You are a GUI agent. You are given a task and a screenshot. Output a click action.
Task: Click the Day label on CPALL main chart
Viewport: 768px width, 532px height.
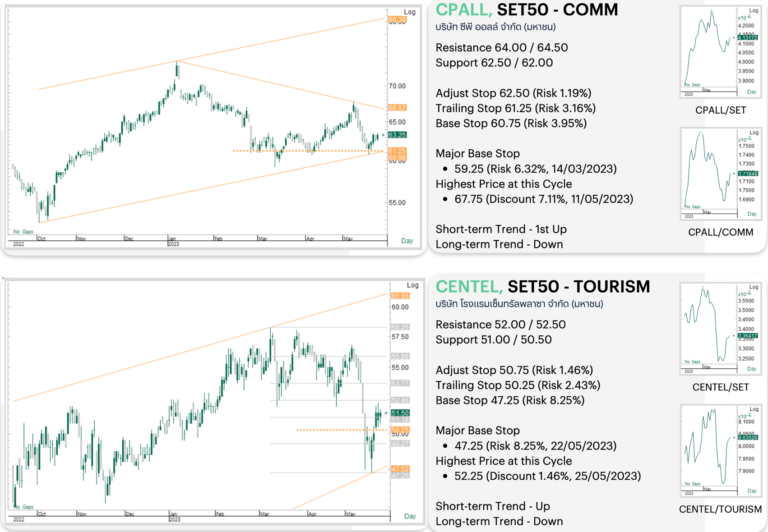point(407,241)
